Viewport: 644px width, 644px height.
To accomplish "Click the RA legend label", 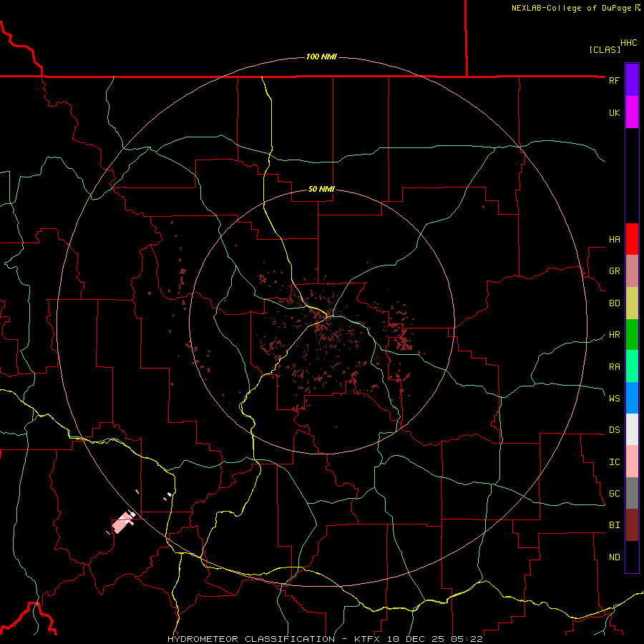I will (x=614, y=367).
